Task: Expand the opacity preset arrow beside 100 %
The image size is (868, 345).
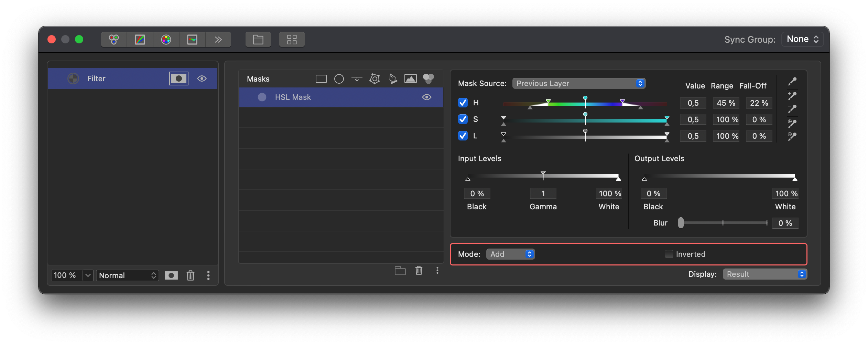Action: (88, 275)
